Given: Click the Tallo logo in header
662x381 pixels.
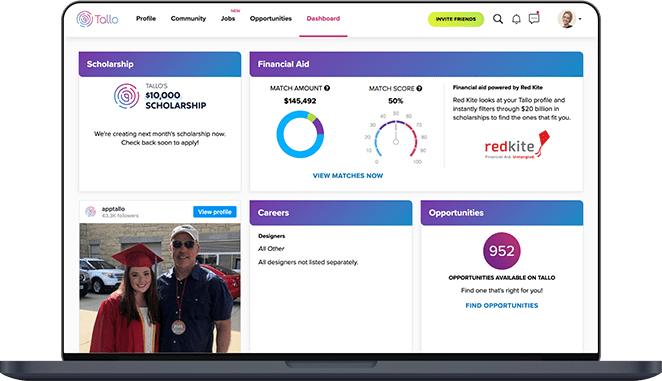Looking at the screenshot, I should click(98, 19).
